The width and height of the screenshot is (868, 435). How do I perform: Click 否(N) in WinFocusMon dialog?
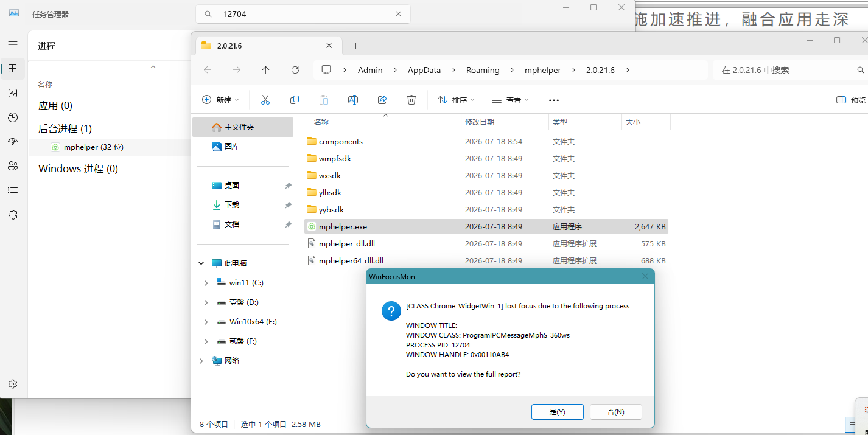coord(616,412)
